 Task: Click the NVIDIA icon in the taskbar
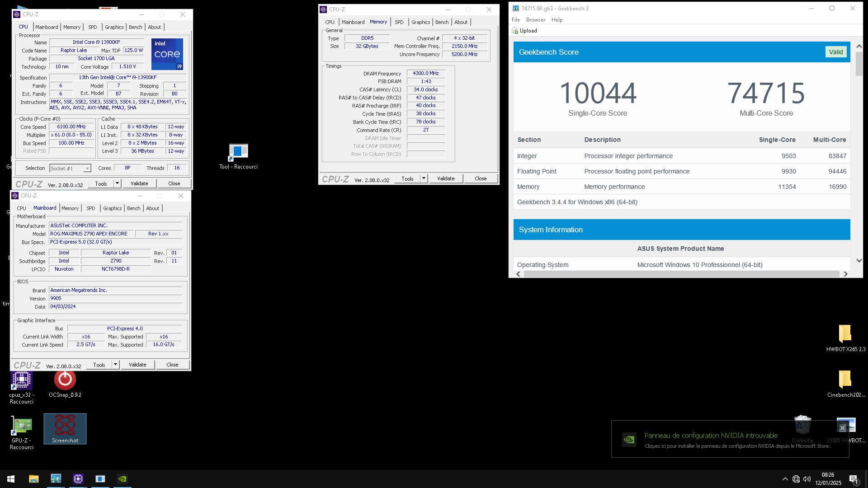click(123, 479)
